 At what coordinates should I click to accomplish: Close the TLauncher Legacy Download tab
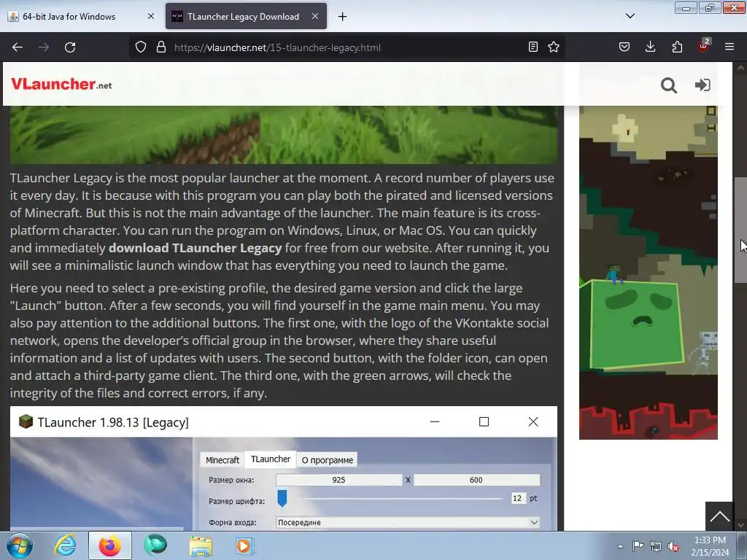[x=315, y=16]
